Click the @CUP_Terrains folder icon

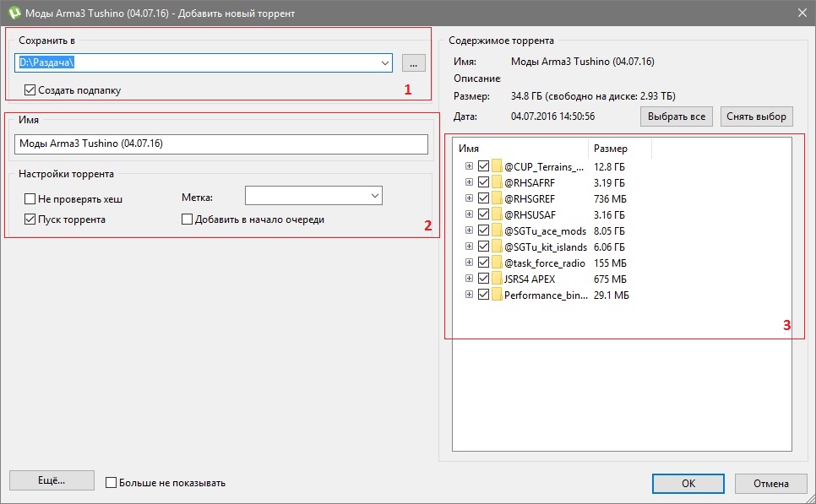click(x=497, y=166)
